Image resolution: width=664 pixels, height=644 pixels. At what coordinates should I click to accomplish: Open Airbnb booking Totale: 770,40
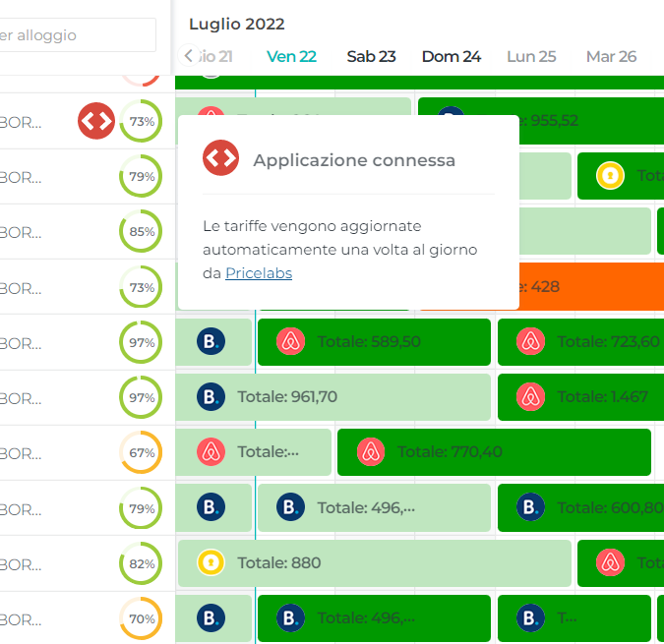(x=494, y=452)
